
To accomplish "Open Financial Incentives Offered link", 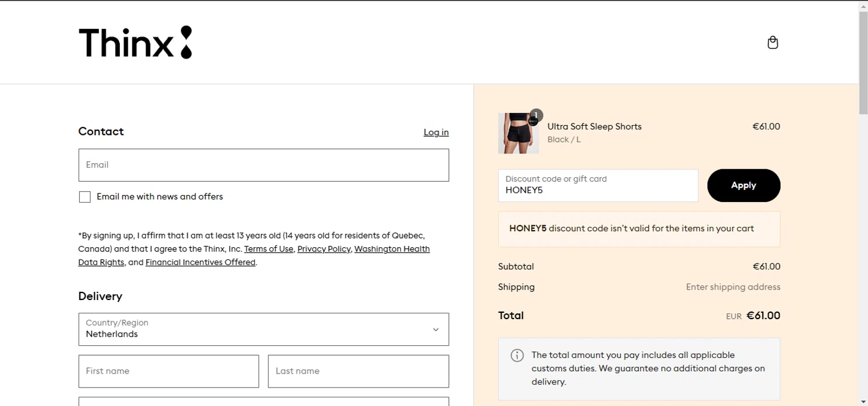I will pyautogui.click(x=200, y=262).
